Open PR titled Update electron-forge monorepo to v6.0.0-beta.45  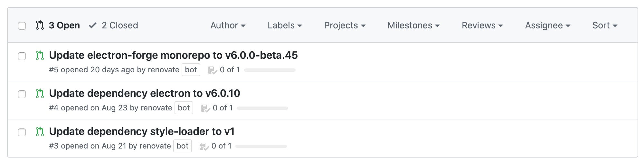pyautogui.click(x=173, y=55)
